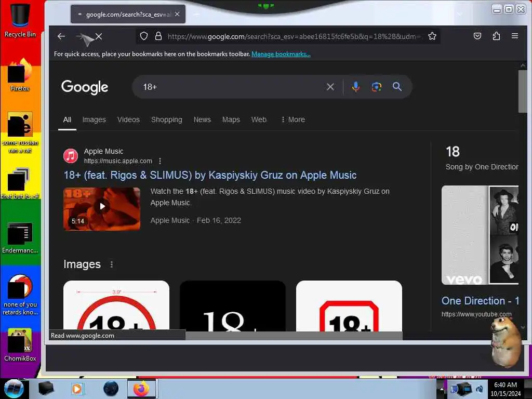
Task: Start voice search with the microphone icon
Action: pos(355,87)
